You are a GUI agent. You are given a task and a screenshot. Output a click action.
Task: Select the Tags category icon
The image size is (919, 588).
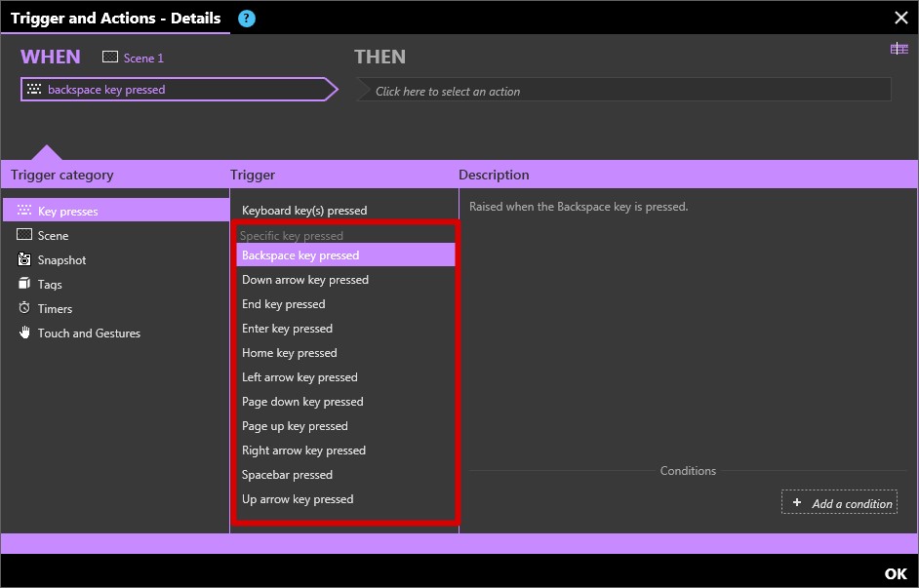24,284
